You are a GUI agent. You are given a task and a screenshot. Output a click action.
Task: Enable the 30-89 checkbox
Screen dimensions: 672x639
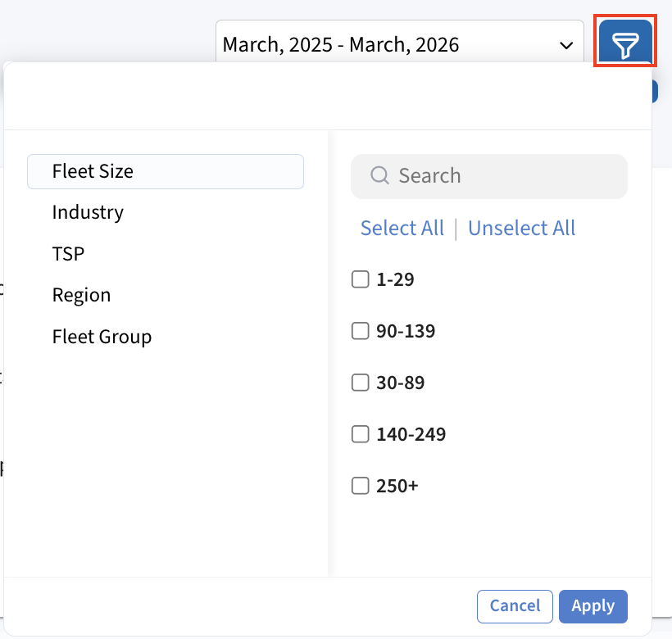point(360,383)
